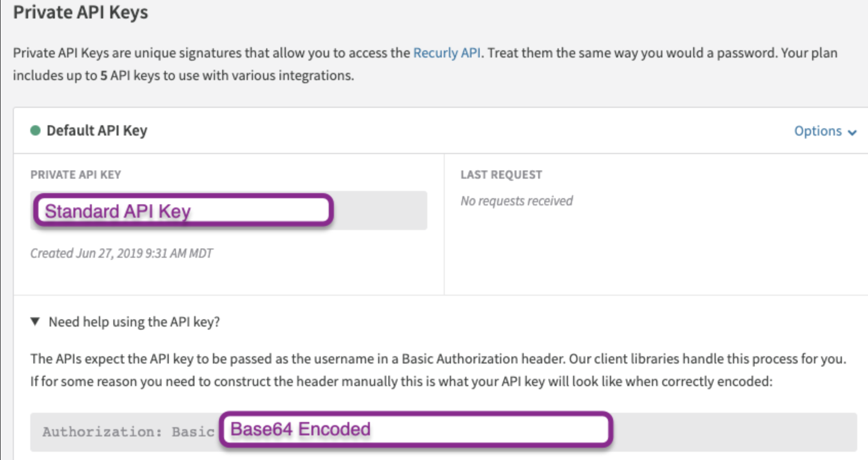Viewport: 868px width, 460px height.
Task: Click the gray area right of Standard API Key
Action: tap(381, 210)
